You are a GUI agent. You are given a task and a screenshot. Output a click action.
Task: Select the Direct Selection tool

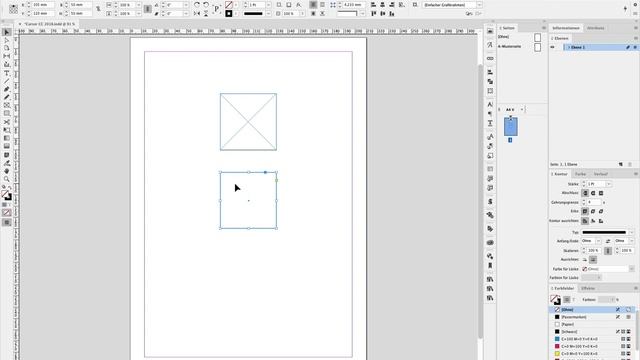[7, 40]
